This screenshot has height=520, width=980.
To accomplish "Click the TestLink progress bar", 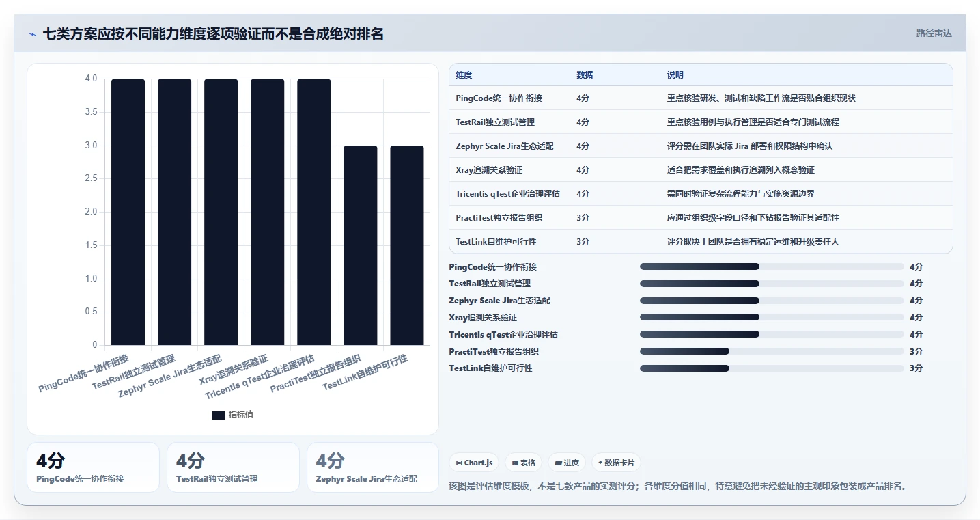I will 772,368.
